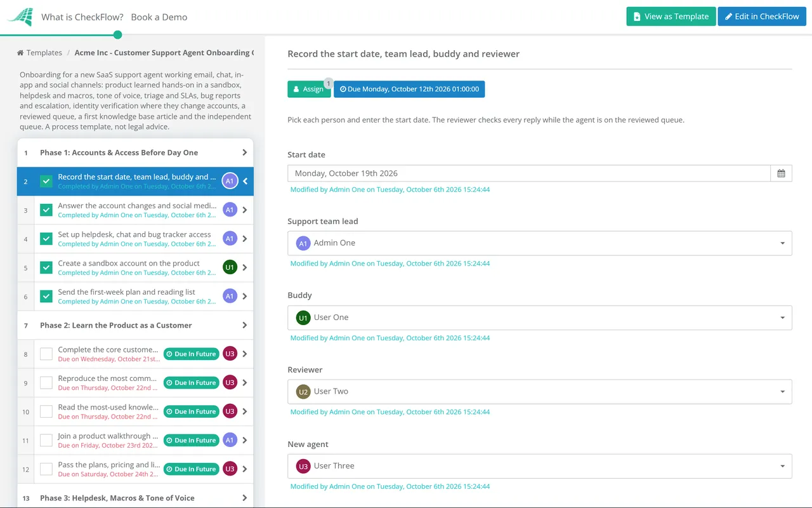Open the New agent dropdown showing User Three
The height and width of the screenshot is (508, 812).
click(x=540, y=466)
